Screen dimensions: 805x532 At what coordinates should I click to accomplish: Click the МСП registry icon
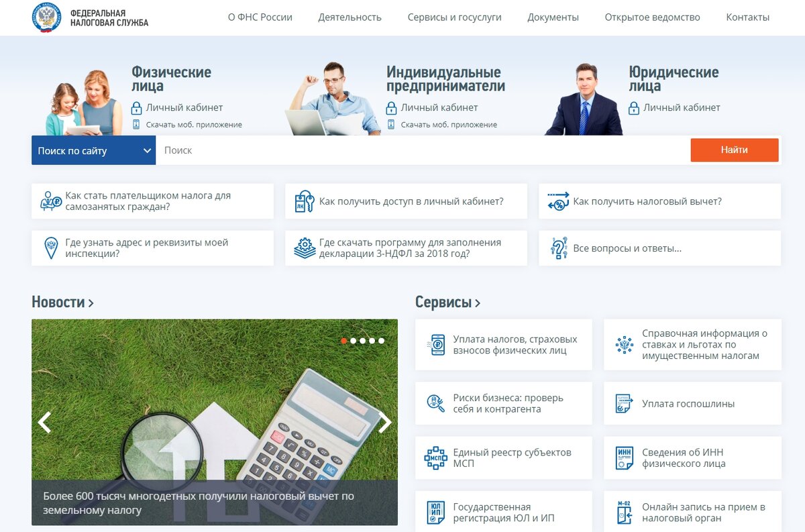pyautogui.click(x=436, y=458)
